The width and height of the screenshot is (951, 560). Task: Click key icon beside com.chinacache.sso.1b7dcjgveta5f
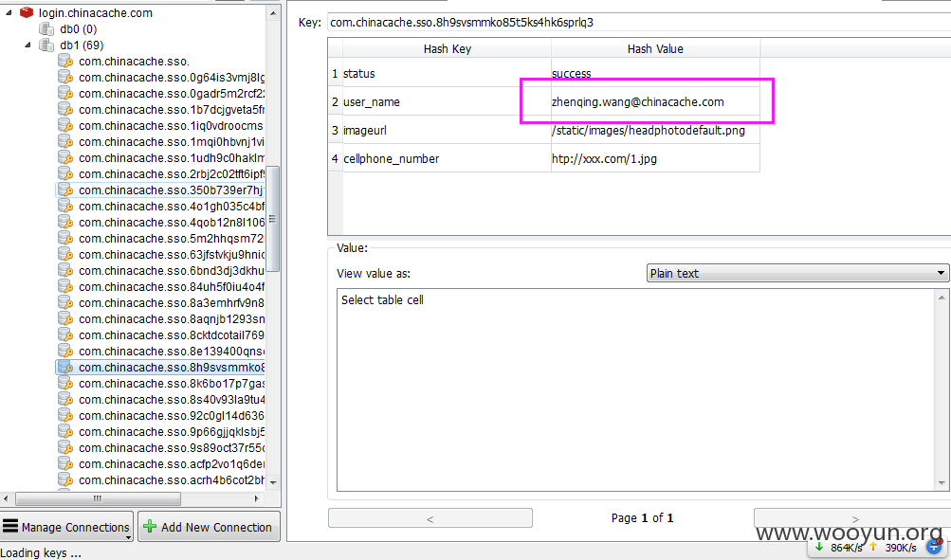tap(65, 109)
